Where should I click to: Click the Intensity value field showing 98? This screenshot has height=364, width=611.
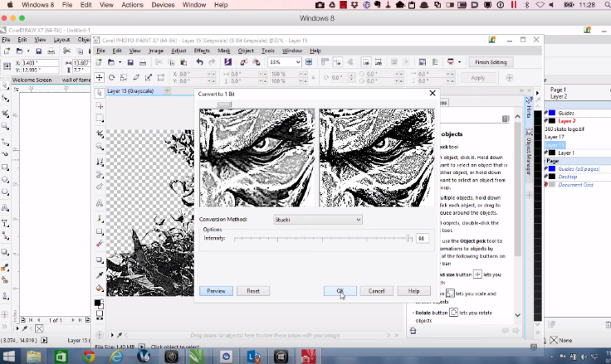tap(423, 238)
